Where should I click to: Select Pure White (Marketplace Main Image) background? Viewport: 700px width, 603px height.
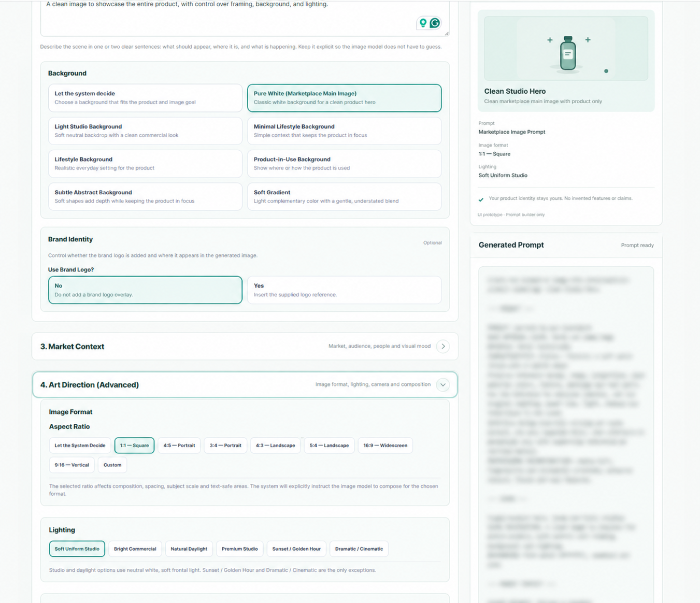[x=345, y=98]
